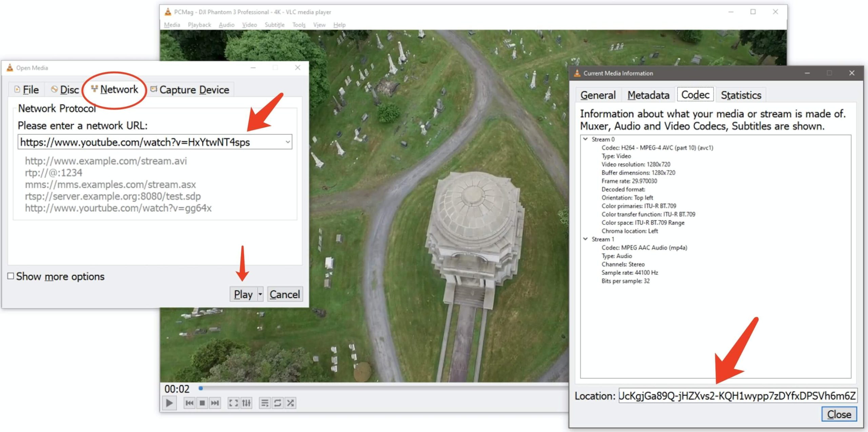
Task: Click Close in Media Information window
Action: tap(839, 414)
